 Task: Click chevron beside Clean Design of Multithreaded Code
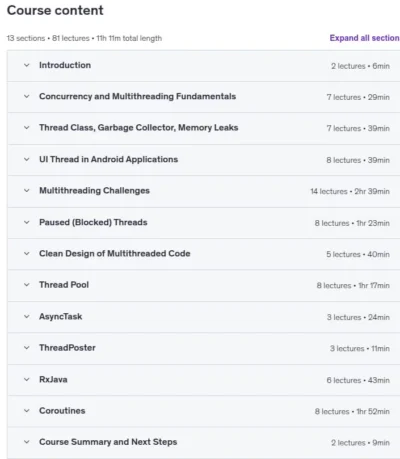[x=27, y=254]
